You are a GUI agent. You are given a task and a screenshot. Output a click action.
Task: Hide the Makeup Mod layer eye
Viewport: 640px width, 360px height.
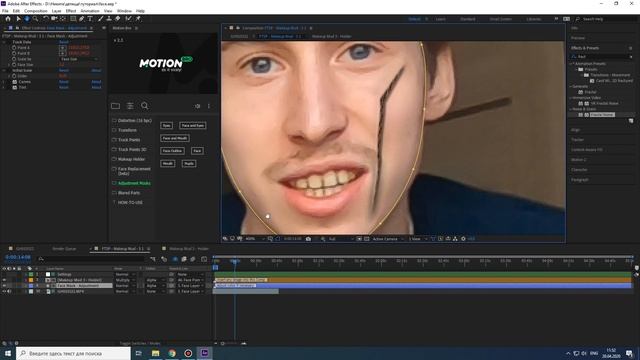tap(4, 280)
